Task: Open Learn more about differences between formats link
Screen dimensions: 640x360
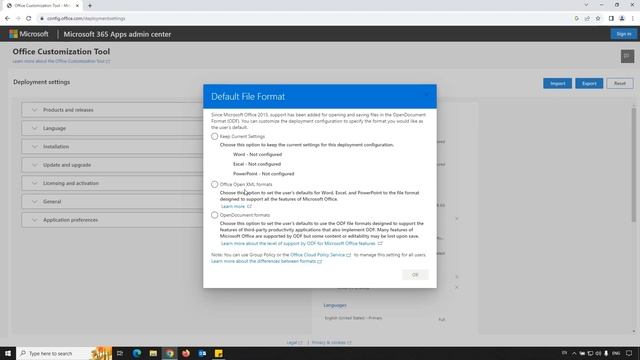Action: (267, 261)
